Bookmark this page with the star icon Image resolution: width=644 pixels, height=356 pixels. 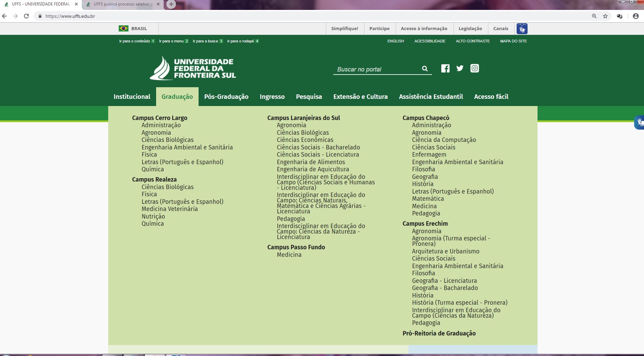tap(605, 16)
